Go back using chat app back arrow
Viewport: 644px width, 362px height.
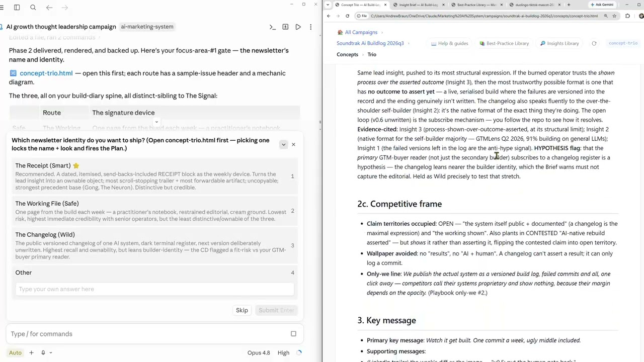[49, 8]
